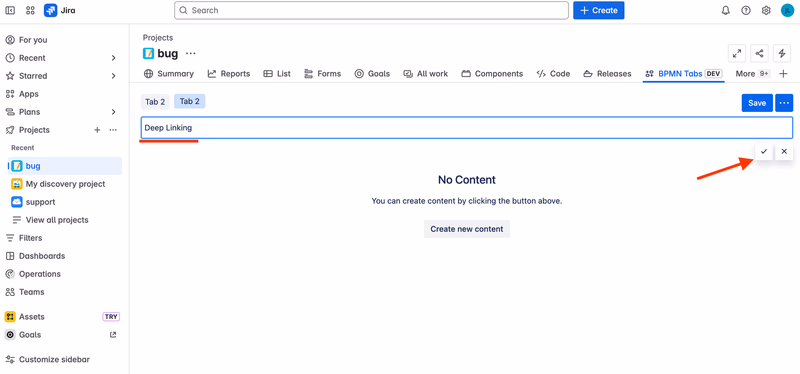Click the Create button in the header
Viewport: 800px width, 374px height.
pos(598,10)
